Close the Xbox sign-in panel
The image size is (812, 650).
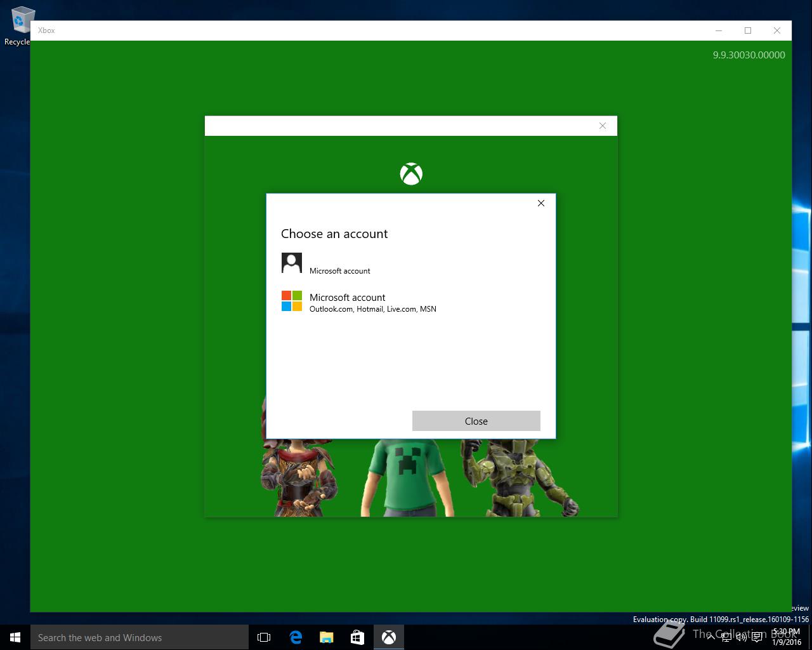point(603,126)
